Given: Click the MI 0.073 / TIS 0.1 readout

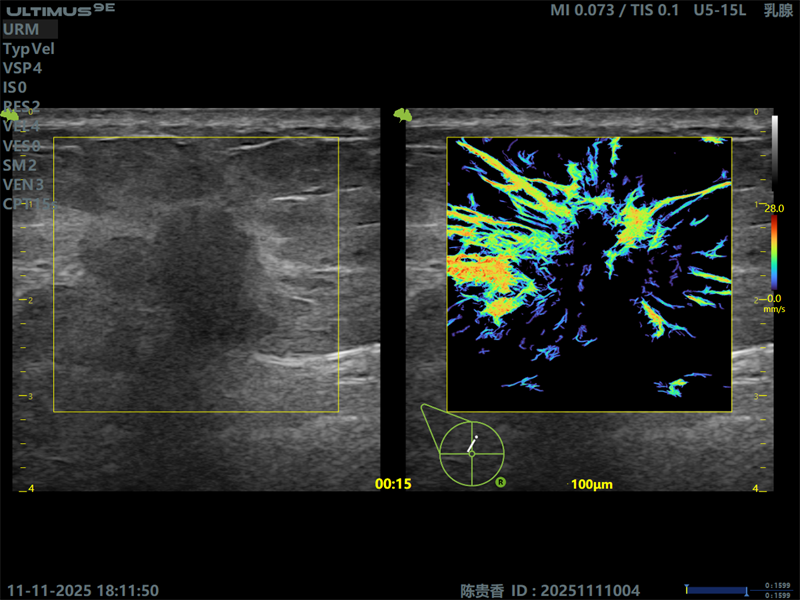Looking at the screenshot, I should coord(614,10).
